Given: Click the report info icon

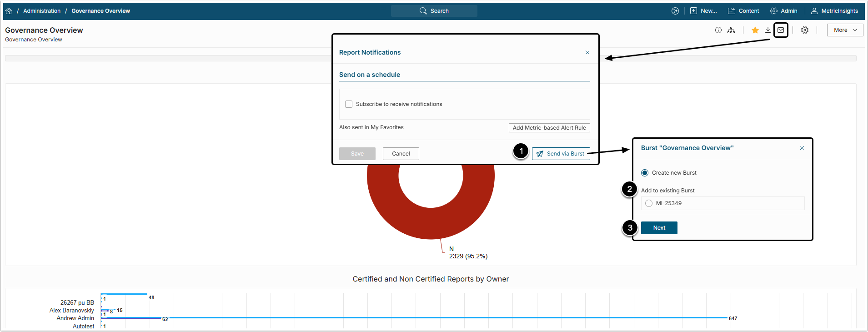Looking at the screenshot, I should 718,30.
